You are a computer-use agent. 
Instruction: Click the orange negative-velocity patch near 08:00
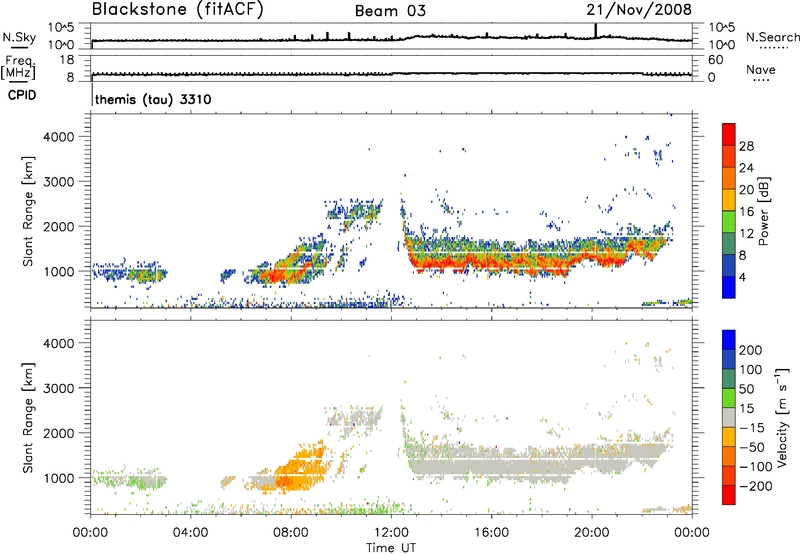click(x=301, y=469)
